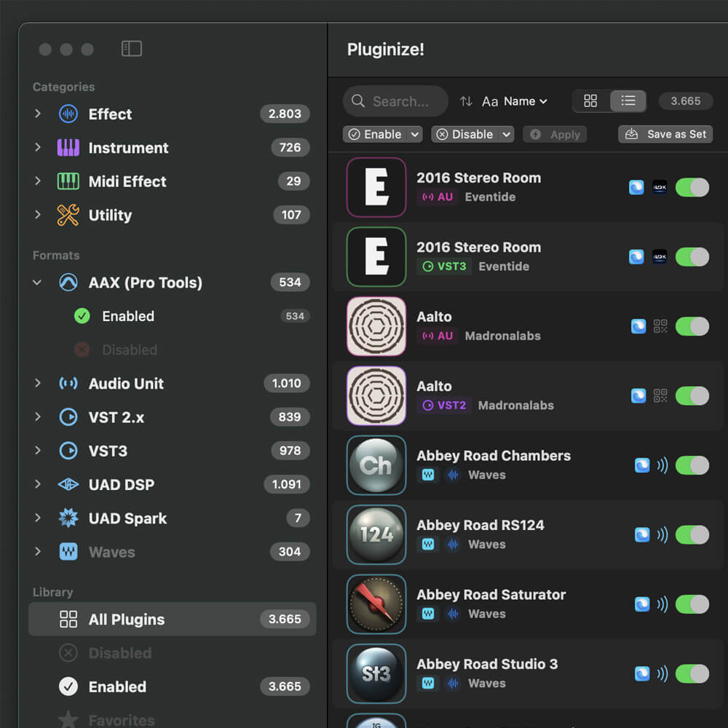Toggle 2016 Stereo Room AU plugin switch
This screenshot has height=728, width=728.
692,188
